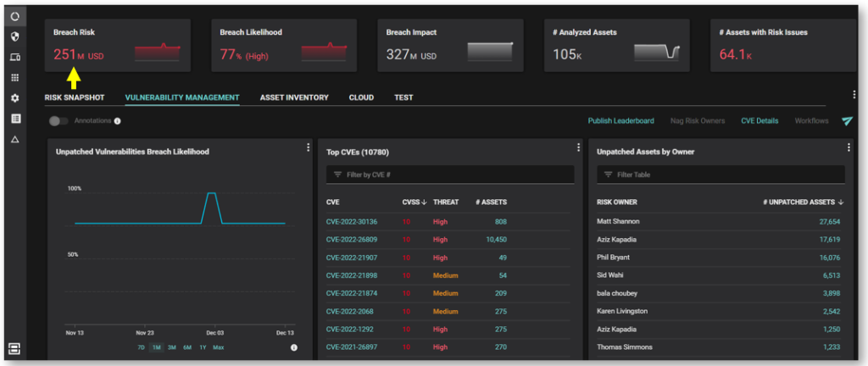Set chart range to 1M

tap(156, 347)
